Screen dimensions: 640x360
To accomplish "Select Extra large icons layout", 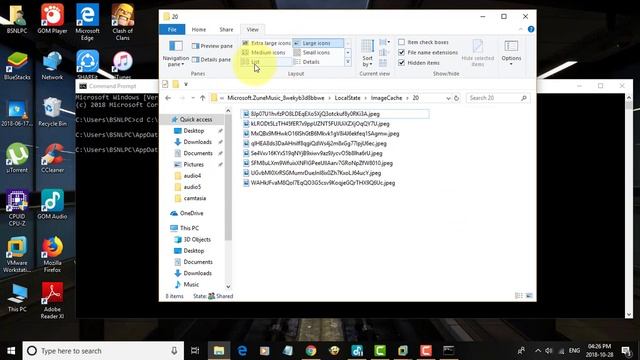I will (x=266, y=43).
